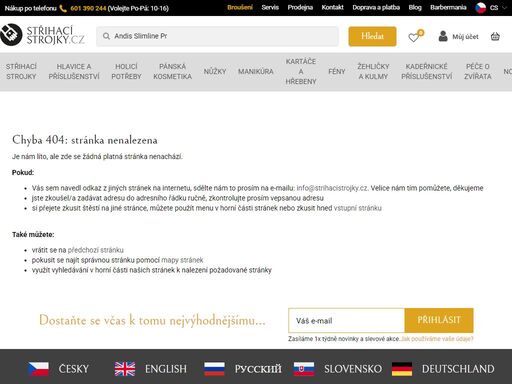Open the mapy stránek link
The height and width of the screenshot is (384, 512).
click(x=182, y=260)
